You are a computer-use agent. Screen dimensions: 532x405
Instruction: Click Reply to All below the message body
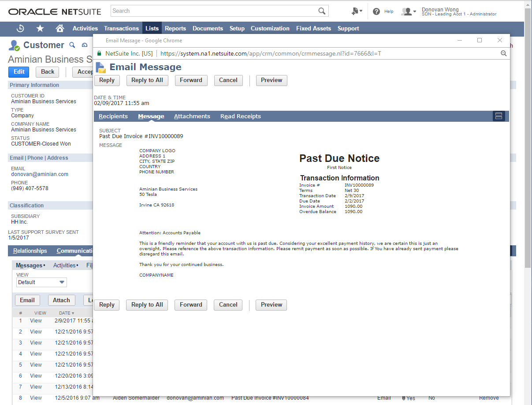(x=147, y=305)
